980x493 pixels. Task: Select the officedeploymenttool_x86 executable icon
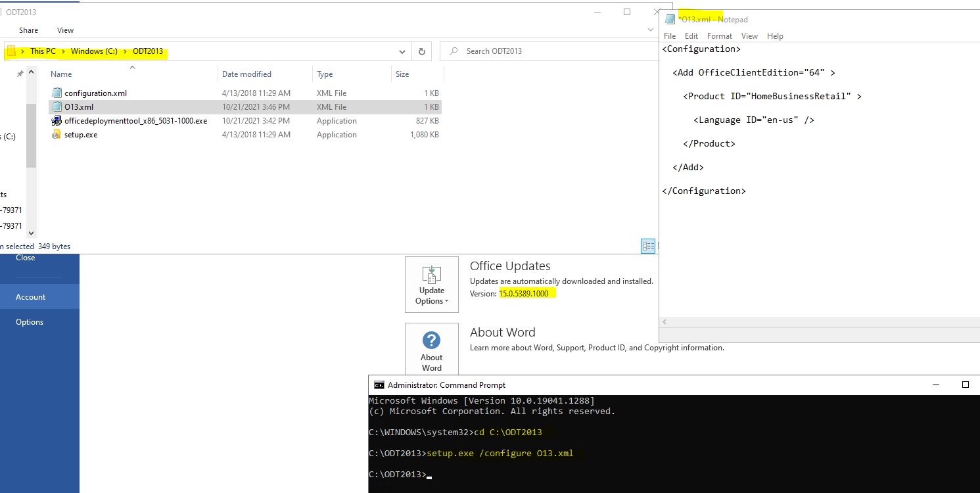pos(57,120)
